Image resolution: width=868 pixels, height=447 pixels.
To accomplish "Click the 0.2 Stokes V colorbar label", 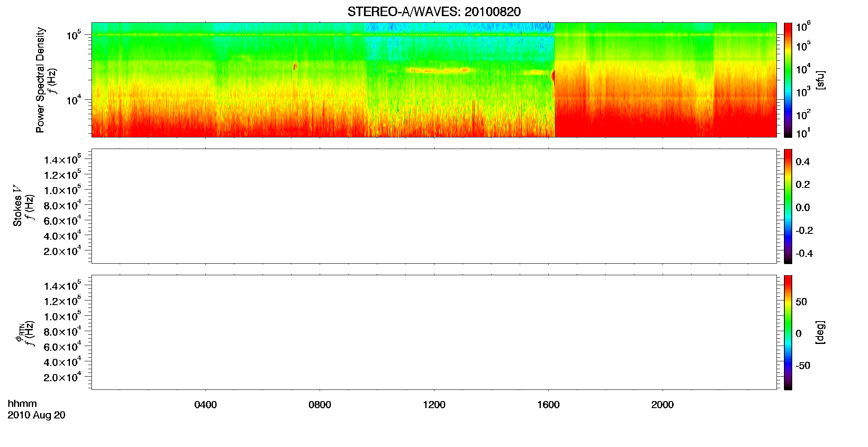I will click(803, 185).
